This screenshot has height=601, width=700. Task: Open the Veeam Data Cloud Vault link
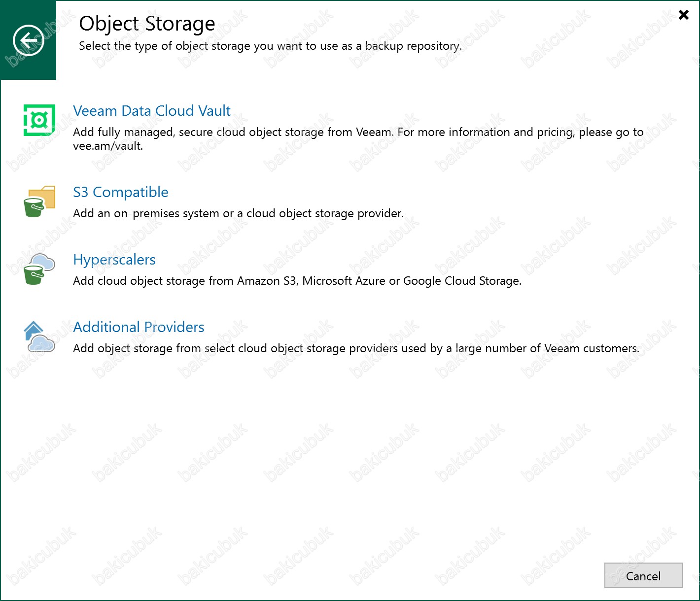[152, 111]
